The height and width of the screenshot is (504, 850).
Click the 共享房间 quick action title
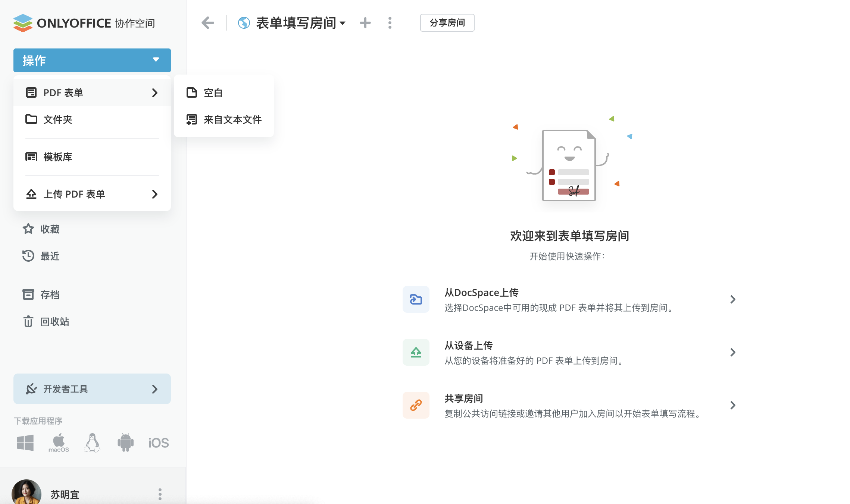point(463,399)
